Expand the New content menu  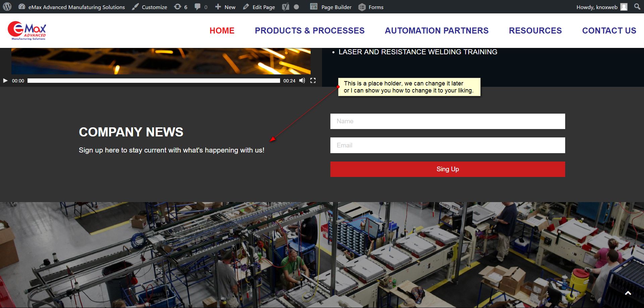[225, 7]
